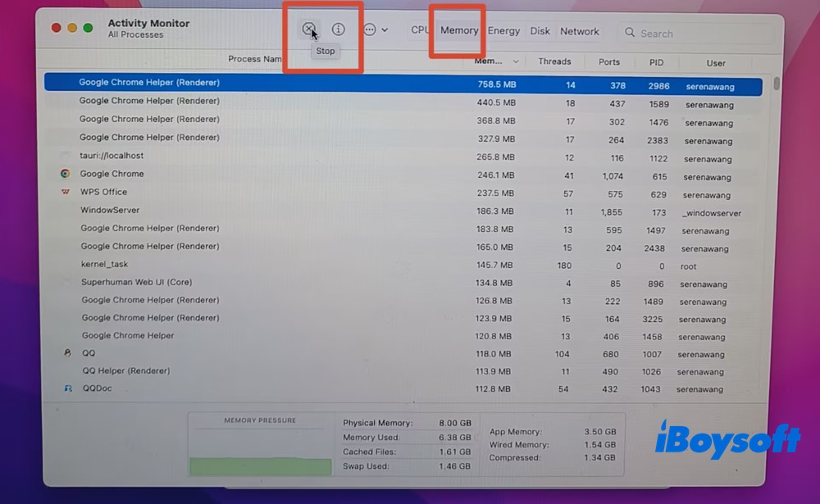This screenshot has width=820, height=504.
Task: Select the QQ Helper (Renderer) row
Action: [403, 371]
